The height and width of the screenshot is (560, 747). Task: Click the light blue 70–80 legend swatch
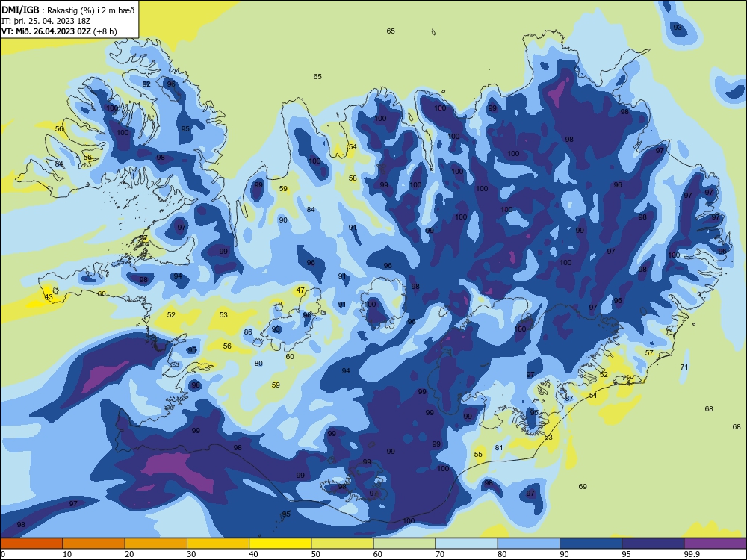click(x=466, y=544)
